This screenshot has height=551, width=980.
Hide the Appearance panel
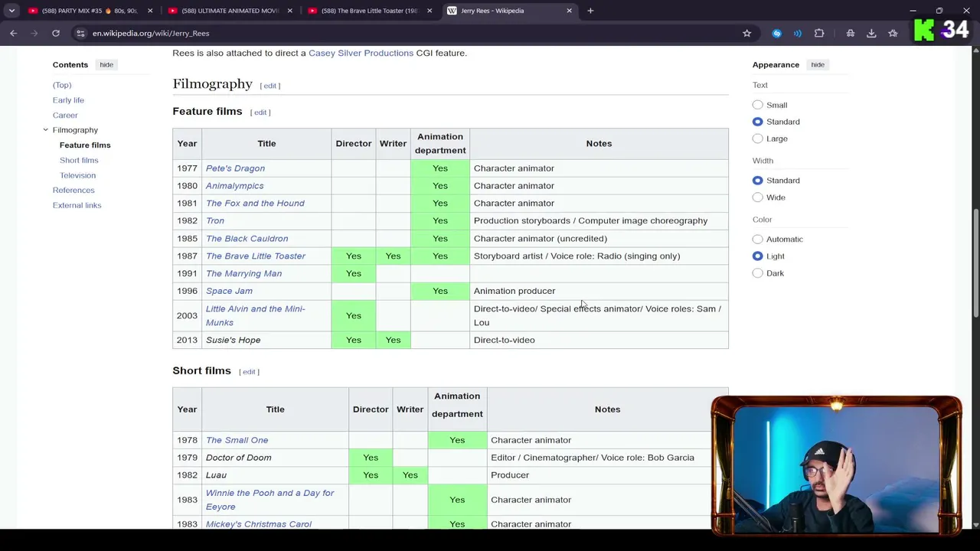818,65
